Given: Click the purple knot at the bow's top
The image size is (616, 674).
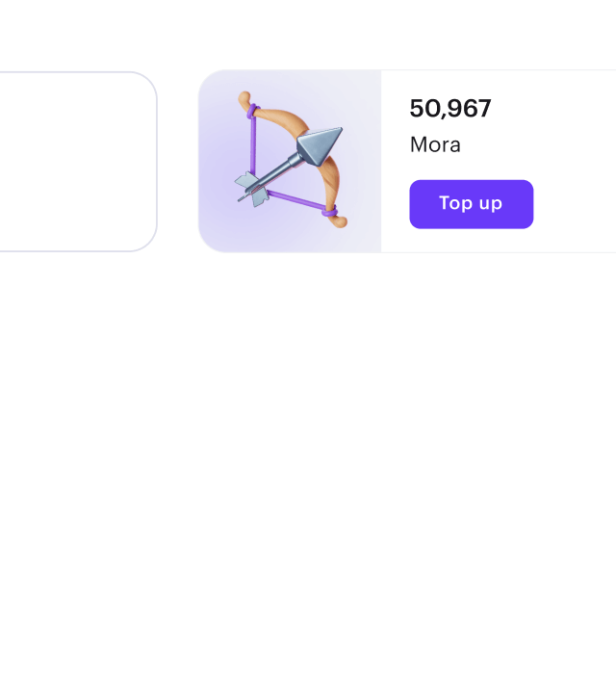Looking at the screenshot, I should coord(253,111).
